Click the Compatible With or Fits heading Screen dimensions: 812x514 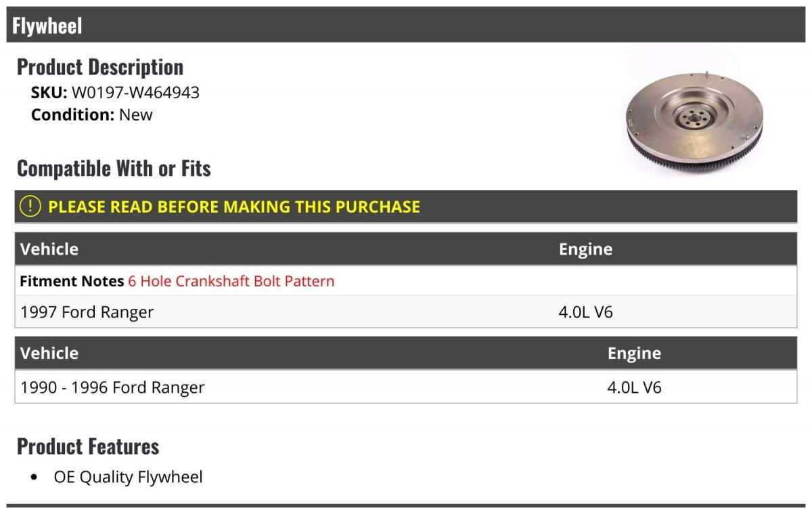(x=114, y=169)
